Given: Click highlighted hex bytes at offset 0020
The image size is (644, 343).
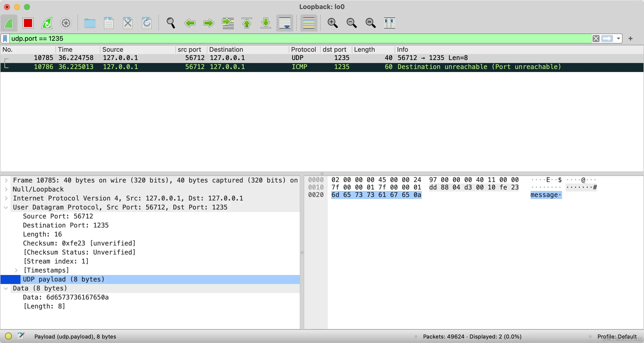Looking at the screenshot, I should 376,195.
